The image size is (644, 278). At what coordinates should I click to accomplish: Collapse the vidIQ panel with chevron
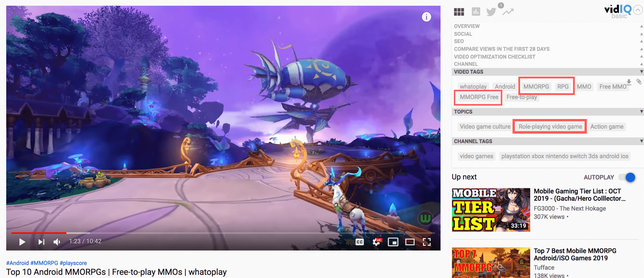tap(638, 10)
